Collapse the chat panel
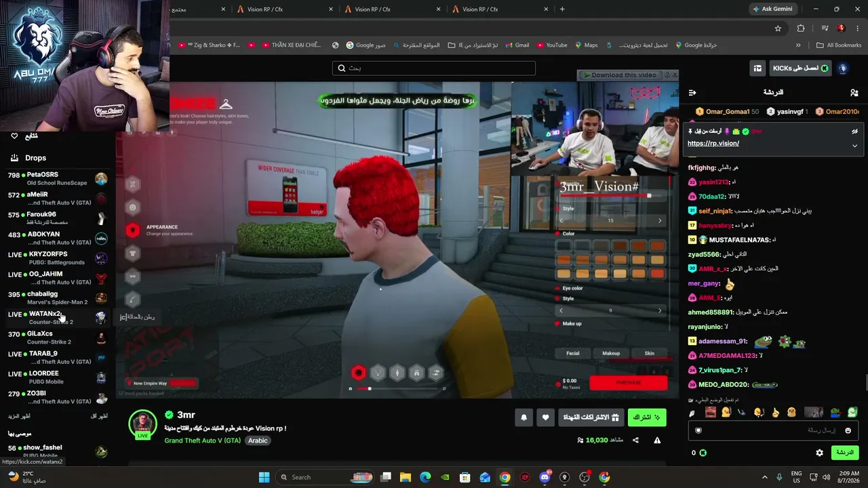The height and width of the screenshot is (488, 868). click(x=692, y=93)
